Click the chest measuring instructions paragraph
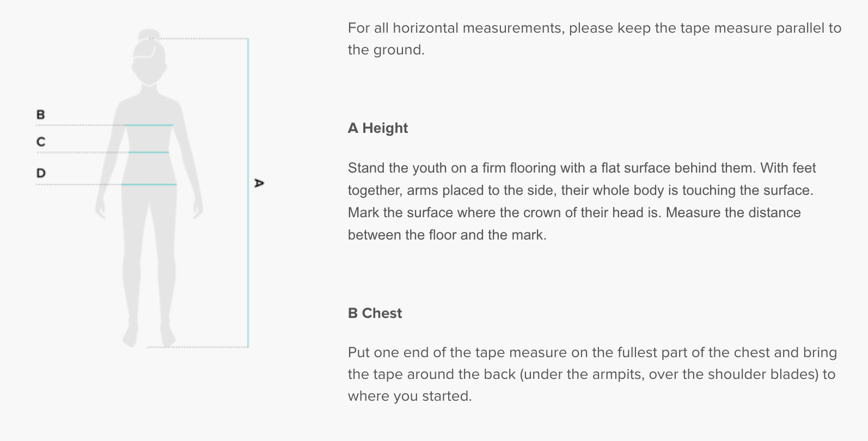Image resolution: width=868 pixels, height=441 pixels. (592, 374)
